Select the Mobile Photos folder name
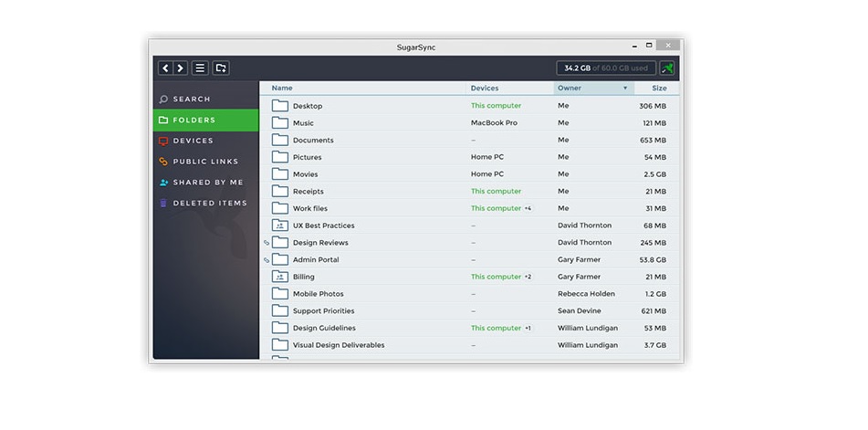This screenshot has width=868, height=430. [319, 294]
